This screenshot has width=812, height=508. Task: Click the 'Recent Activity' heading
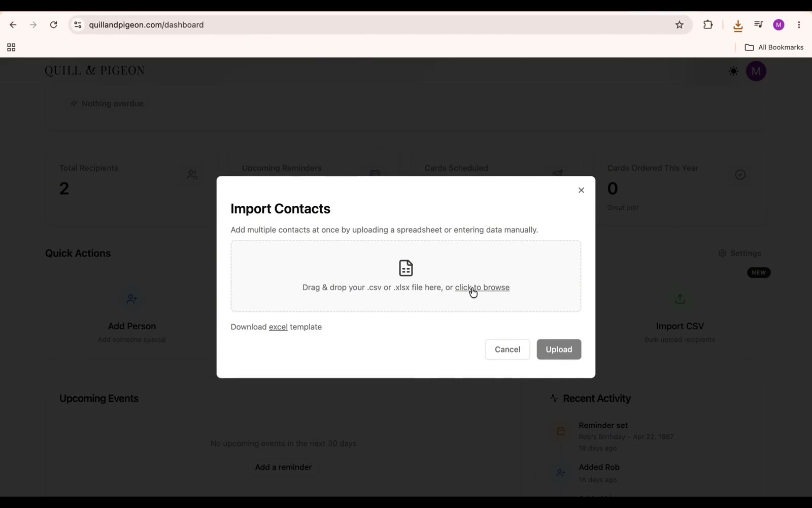[597, 399]
